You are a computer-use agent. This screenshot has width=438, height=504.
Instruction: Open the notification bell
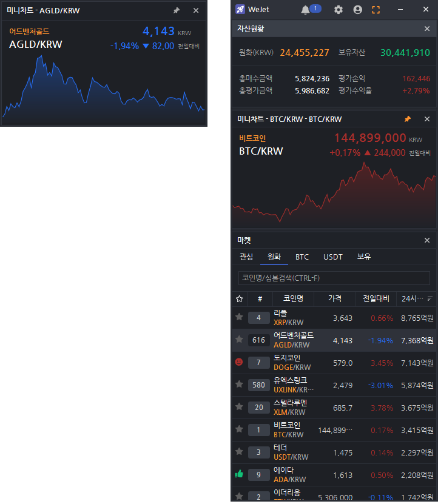(305, 10)
